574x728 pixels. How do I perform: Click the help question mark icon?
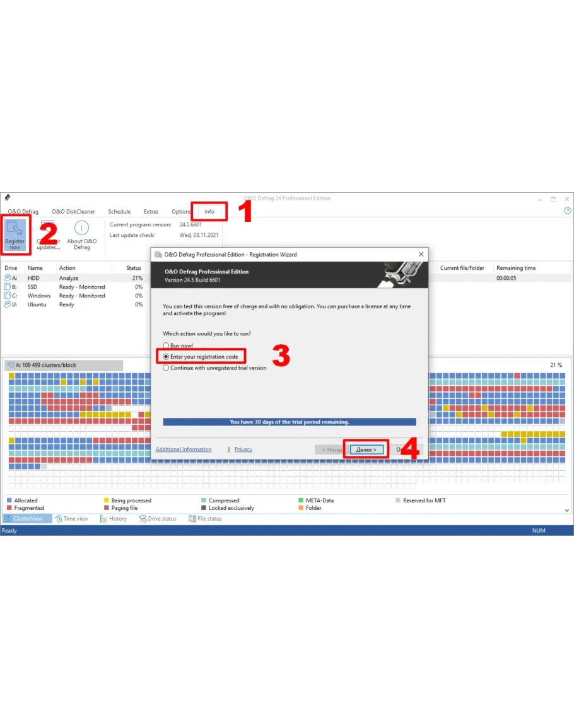pos(567,211)
